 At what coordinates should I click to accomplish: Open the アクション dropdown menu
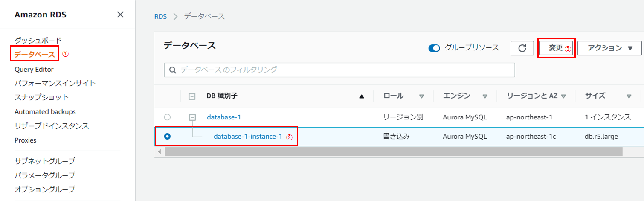[x=610, y=48]
